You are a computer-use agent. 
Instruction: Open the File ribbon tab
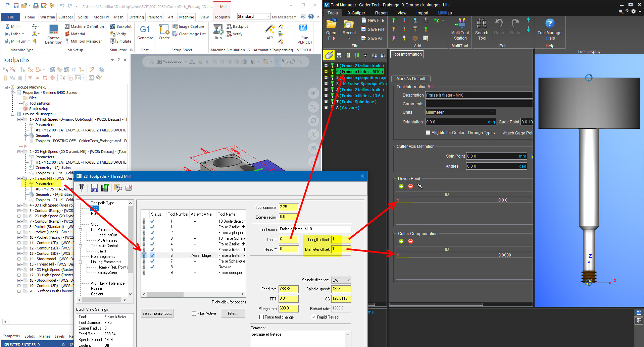(x=11, y=17)
